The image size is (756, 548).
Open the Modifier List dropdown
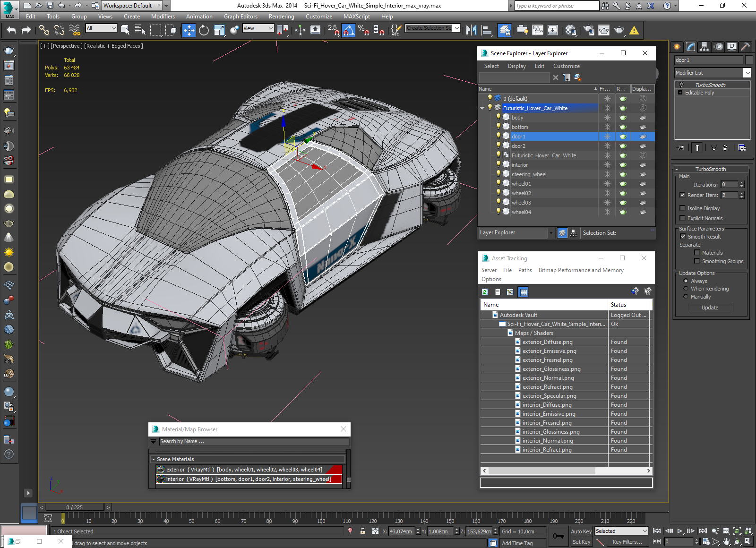click(713, 73)
